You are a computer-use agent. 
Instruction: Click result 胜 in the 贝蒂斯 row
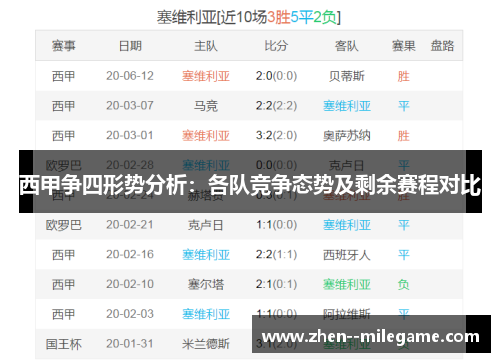404,76
